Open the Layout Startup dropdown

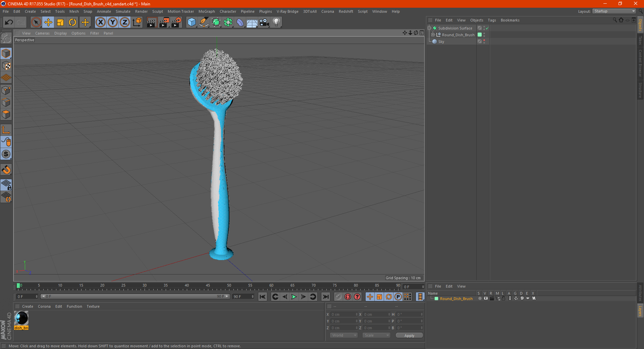click(614, 11)
